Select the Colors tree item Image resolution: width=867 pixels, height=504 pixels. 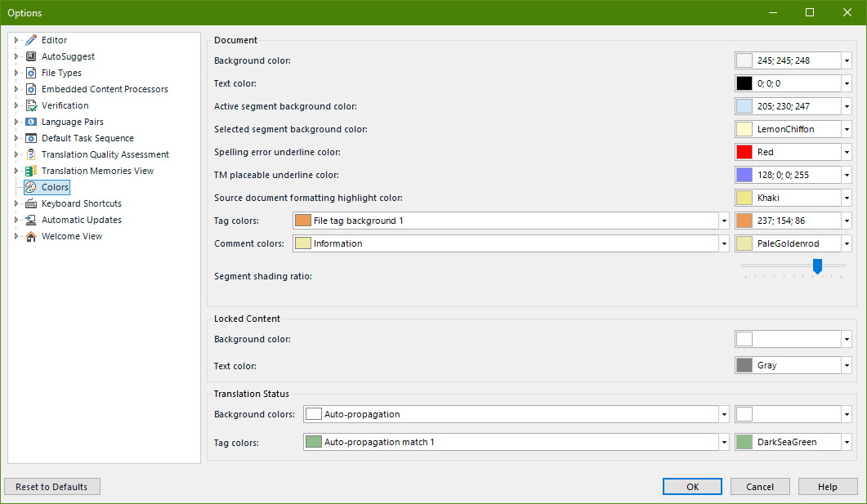[x=55, y=187]
